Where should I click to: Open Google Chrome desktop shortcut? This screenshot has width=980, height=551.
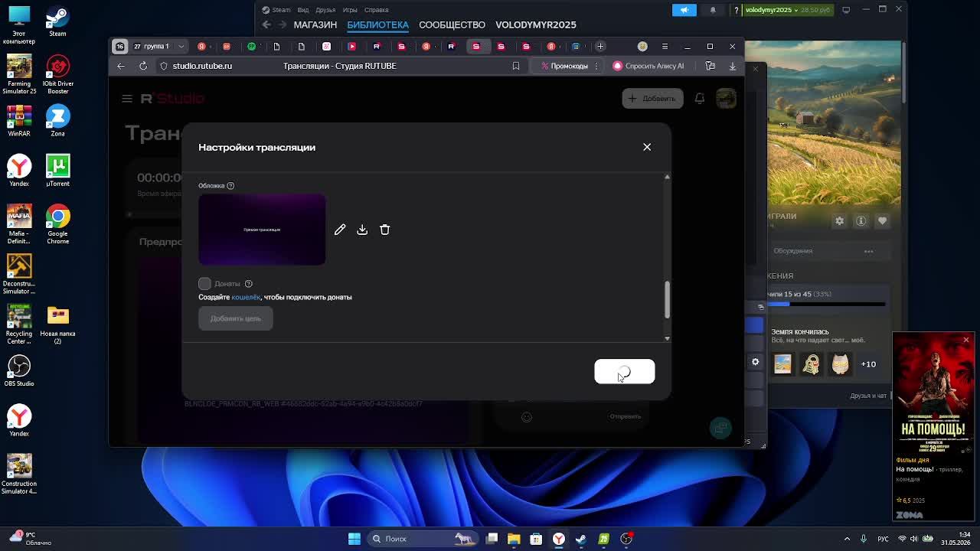pos(57,225)
